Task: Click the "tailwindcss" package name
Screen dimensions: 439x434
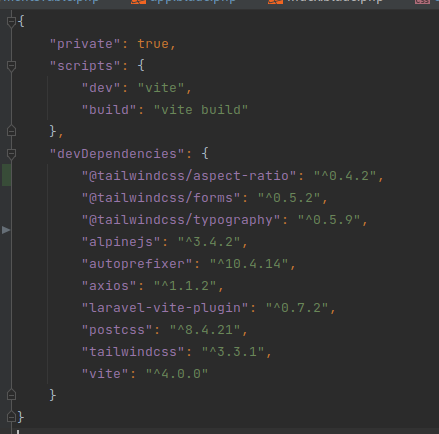Action: (x=133, y=352)
